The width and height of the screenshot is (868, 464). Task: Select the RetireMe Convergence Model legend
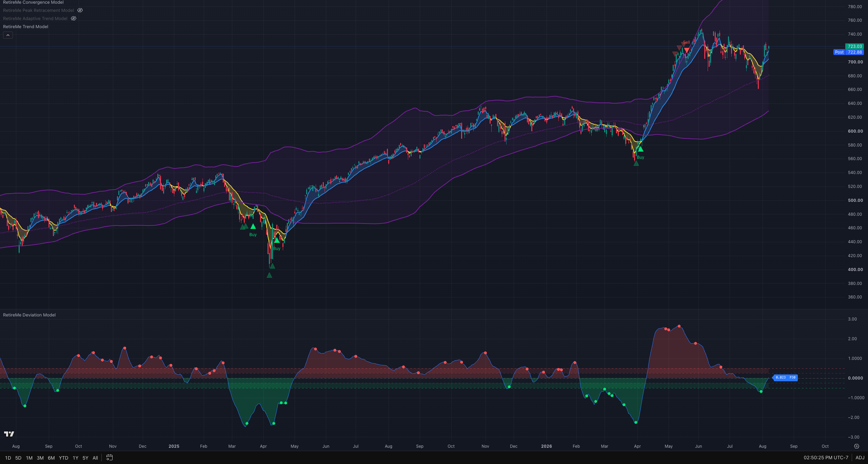click(x=33, y=2)
